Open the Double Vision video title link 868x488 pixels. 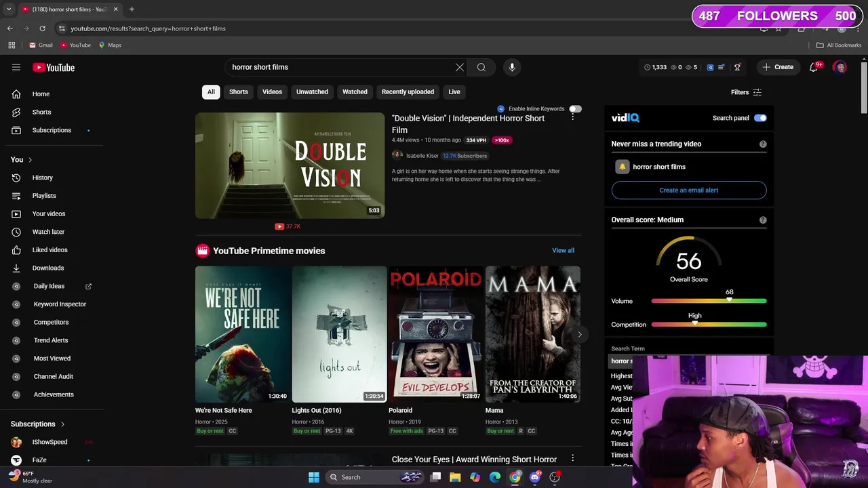coord(468,124)
